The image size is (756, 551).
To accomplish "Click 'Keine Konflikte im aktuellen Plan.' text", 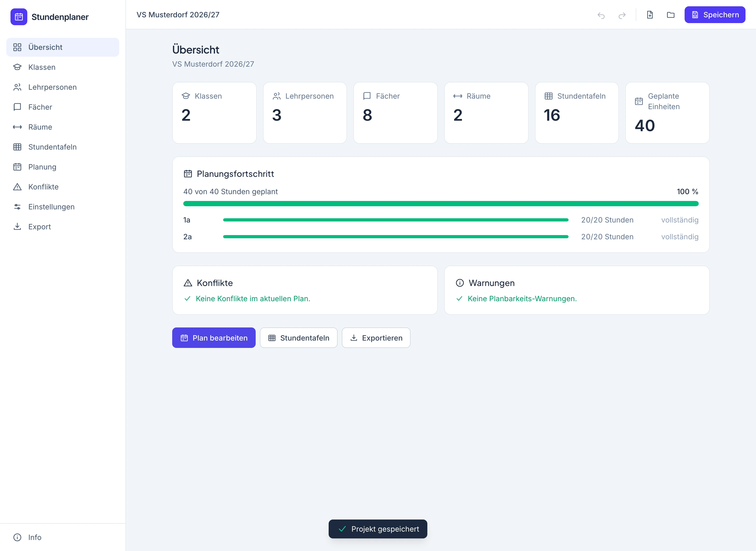I will pyautogui.click(x=253, y=299).
